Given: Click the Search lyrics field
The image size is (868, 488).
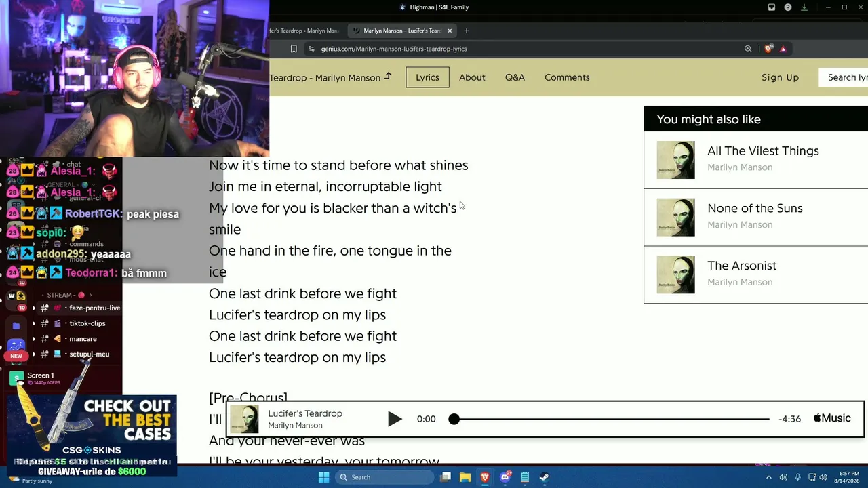Looking at the screenshot, I should point(844,77).
